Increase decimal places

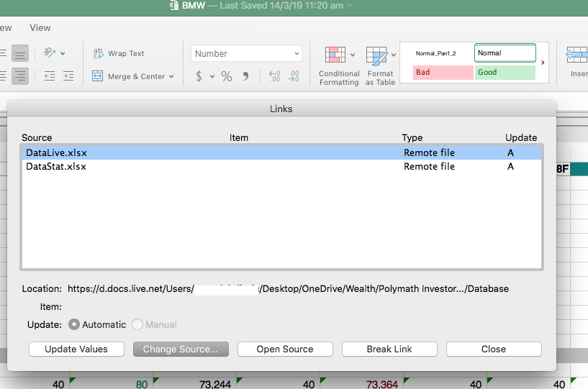(x=275, y=76)
